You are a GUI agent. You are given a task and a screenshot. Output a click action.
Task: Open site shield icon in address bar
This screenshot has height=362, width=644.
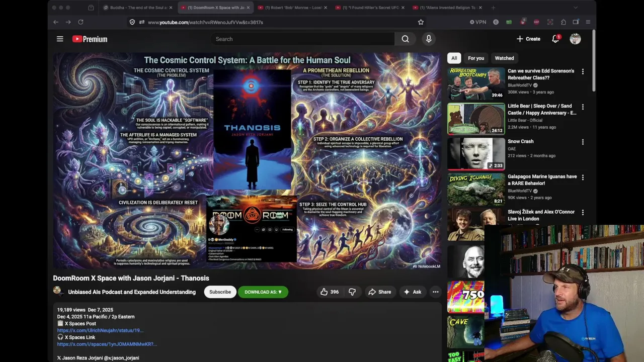(132, 22)
